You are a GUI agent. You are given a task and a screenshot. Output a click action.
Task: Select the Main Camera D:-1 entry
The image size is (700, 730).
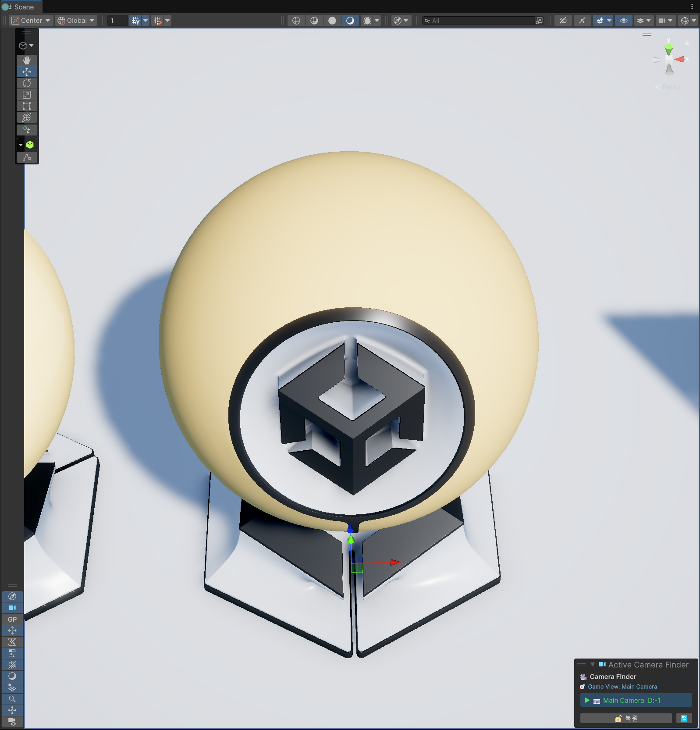tap(636, 700)
